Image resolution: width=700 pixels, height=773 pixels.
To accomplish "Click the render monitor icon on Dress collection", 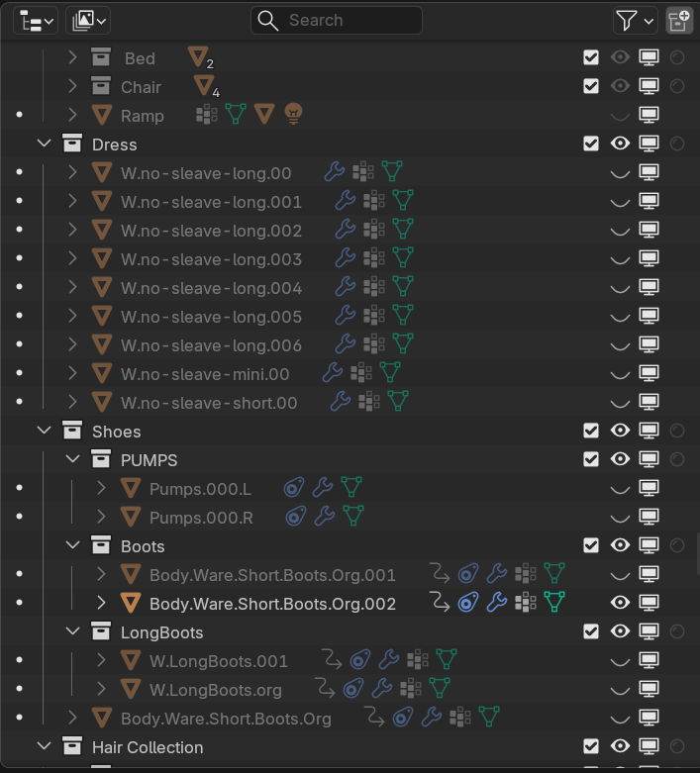I will (649, 145).
